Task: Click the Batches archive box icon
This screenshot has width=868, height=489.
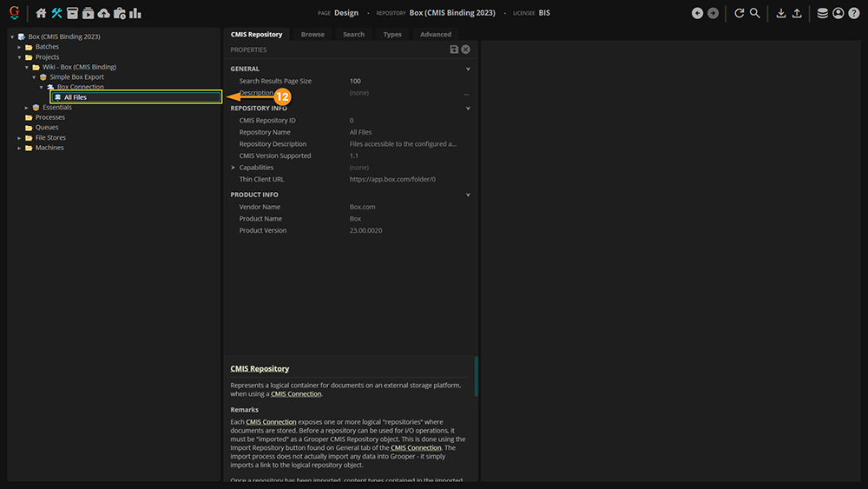Action: click(73, 13)
